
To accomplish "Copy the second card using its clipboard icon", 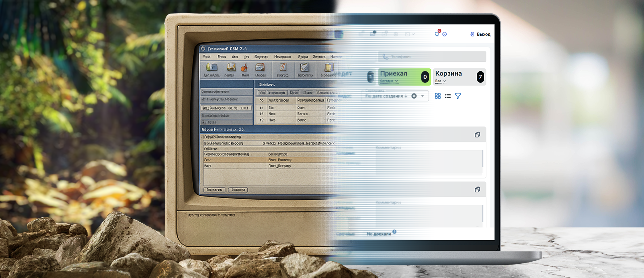I will coord(478,189).
